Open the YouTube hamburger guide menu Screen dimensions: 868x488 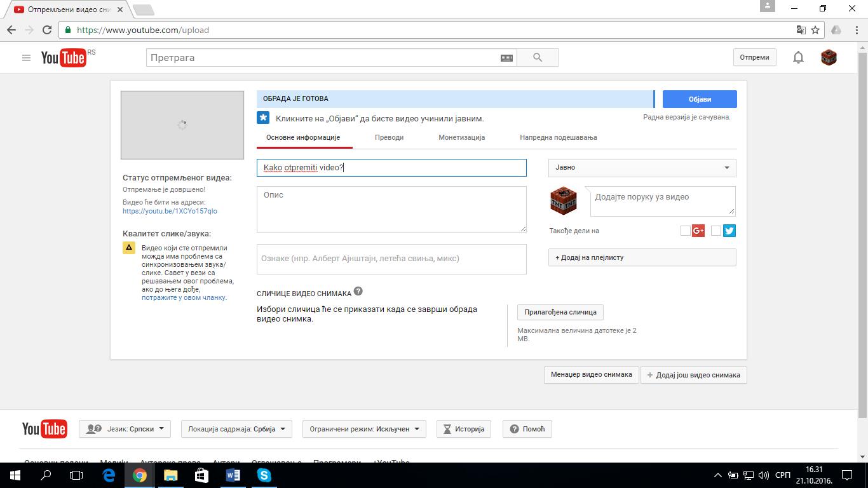[26, 58]
